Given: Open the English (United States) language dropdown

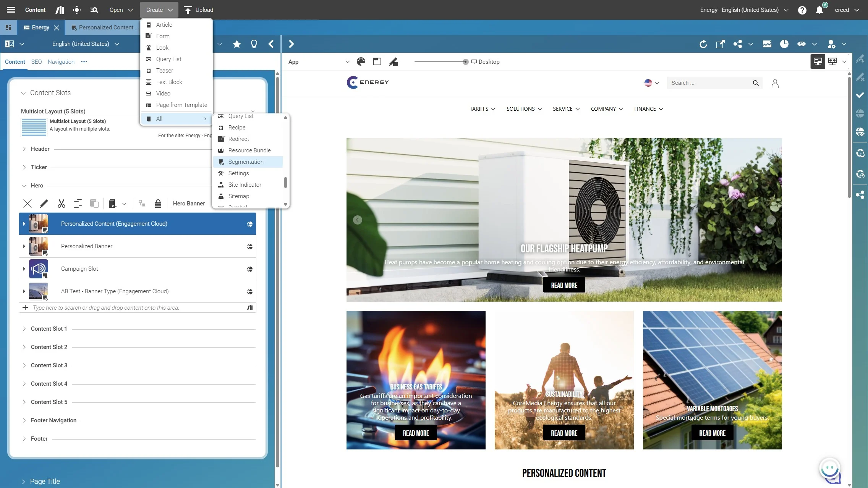Looking at the screenshot, I should click(86, 44).
